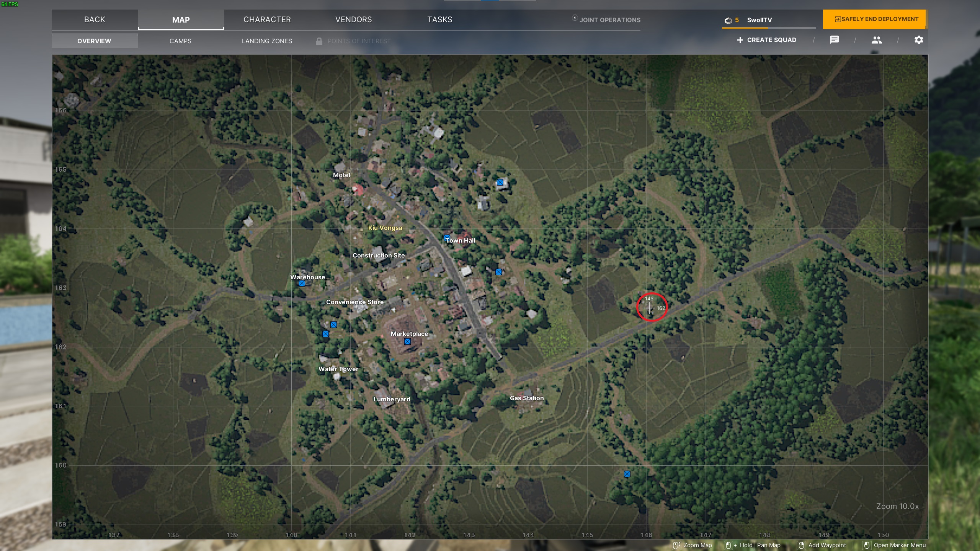Click the blue marker under Marketplace
Image resolution: width=980 pixels, height=551 pixels.
coord(407,342)
